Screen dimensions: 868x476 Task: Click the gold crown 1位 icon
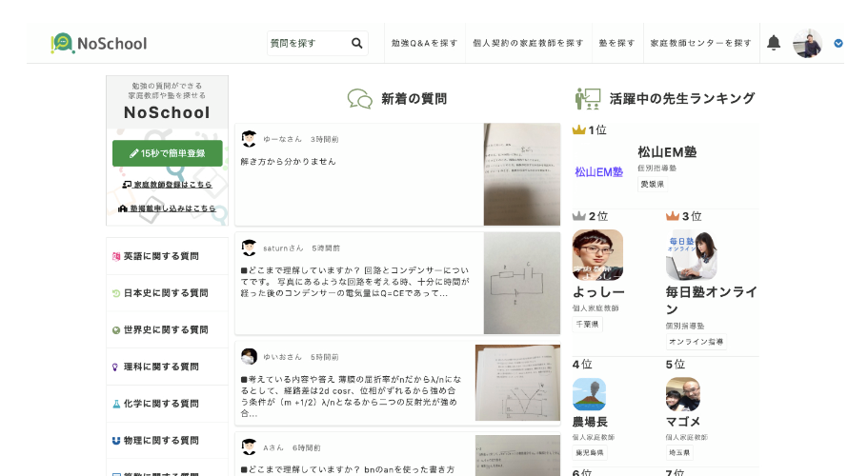pyautogui.click(x=579, y=129)
